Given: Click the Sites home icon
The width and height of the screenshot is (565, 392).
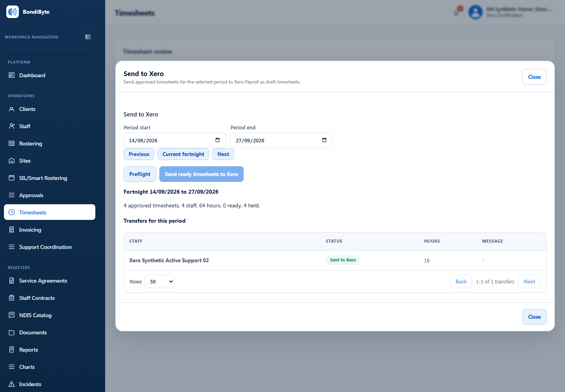Looking at the screenshot, I should 12,161.
